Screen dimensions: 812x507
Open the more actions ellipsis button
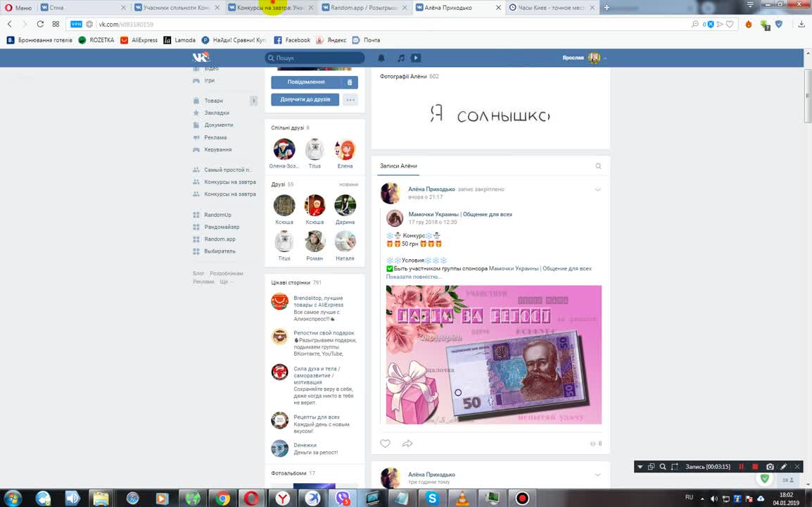[x=350, y=99]
